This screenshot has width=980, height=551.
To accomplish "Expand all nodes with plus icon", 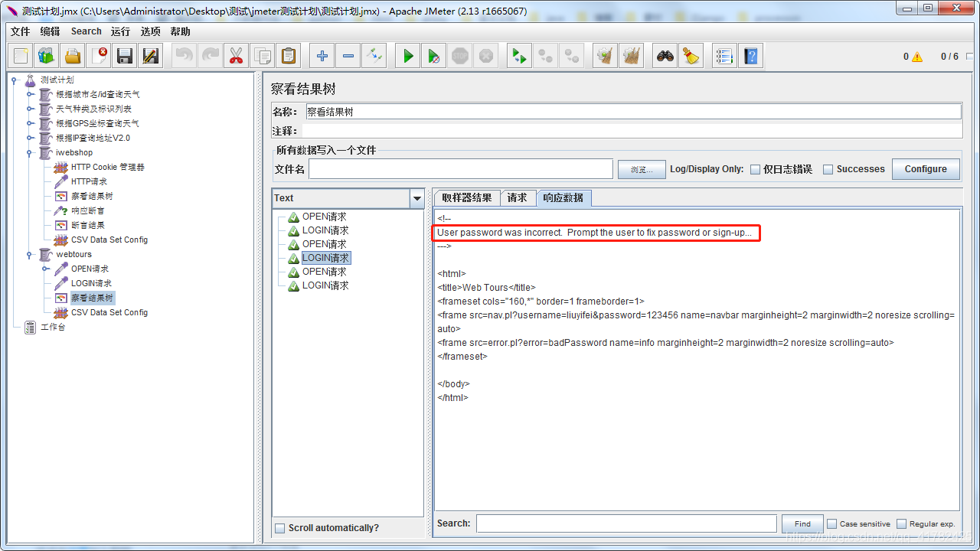I will [x=322, y=56].
